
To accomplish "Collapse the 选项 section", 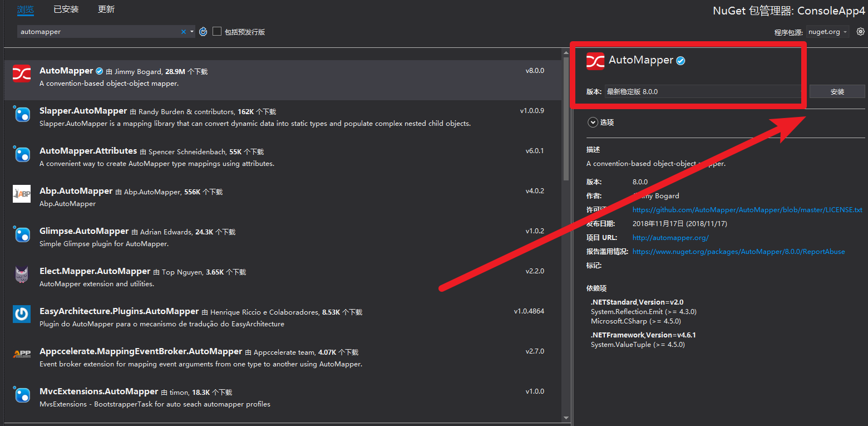I will coord(593,122).
